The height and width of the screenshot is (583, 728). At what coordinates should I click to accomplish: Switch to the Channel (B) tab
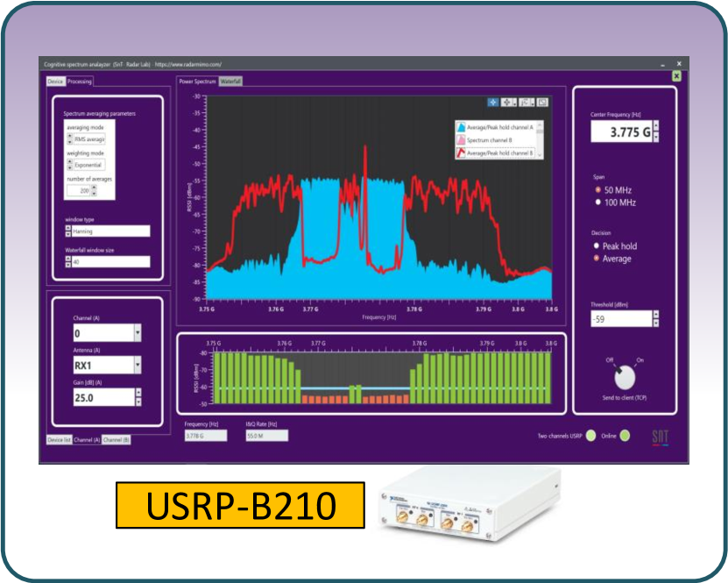tap(116, 439)
